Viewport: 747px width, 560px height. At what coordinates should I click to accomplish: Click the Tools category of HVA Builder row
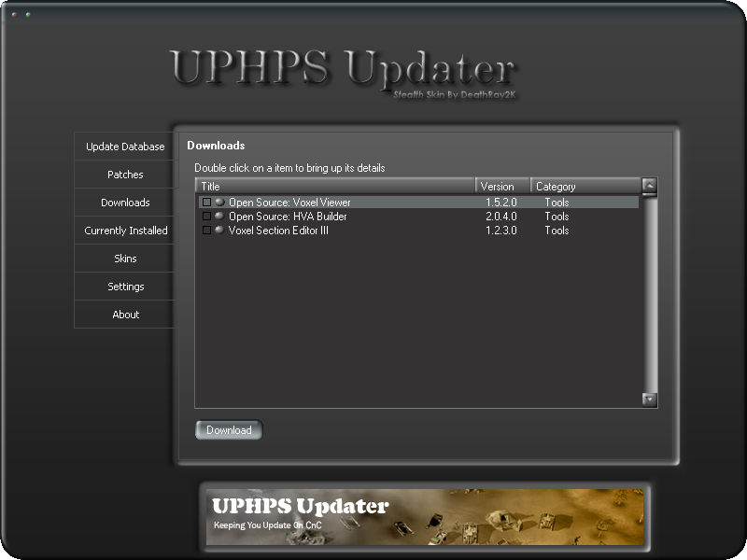pos(557,217)
